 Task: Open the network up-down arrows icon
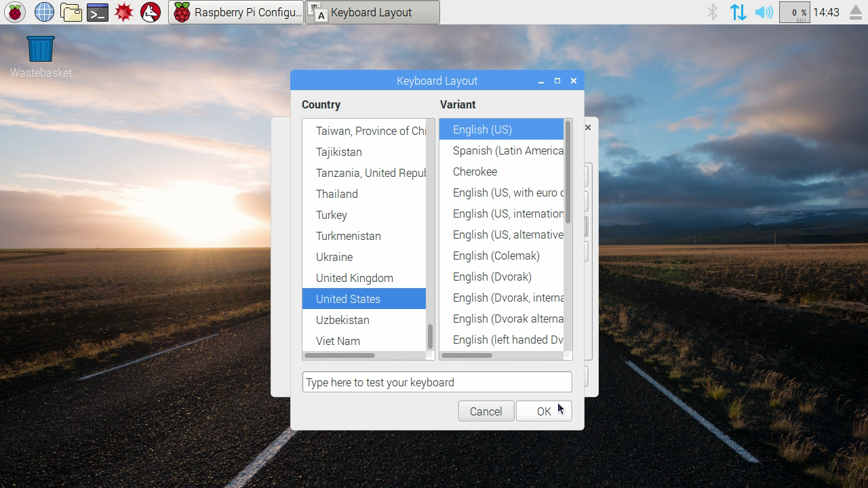[738, 12]
